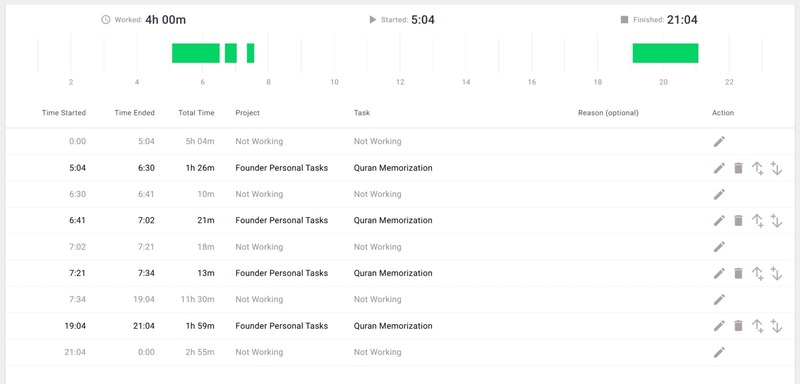Delete the 19:04 to 21:04 time entry
800x384 pixels.
coord(738,326)
